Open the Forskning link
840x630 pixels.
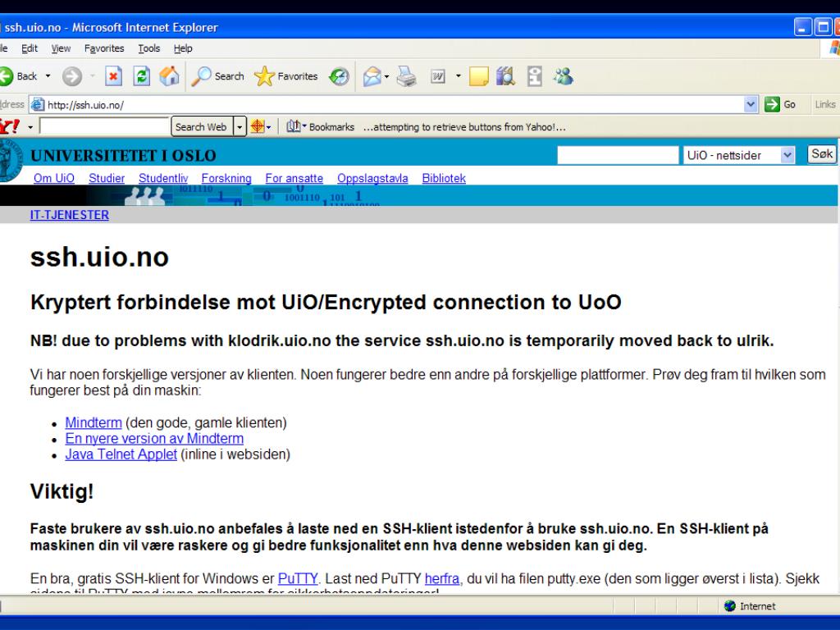coord(226,178)
